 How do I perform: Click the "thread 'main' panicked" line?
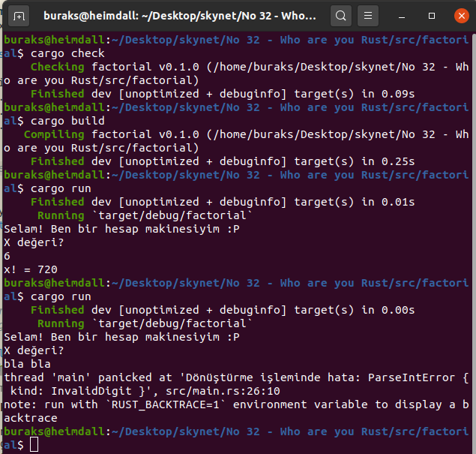(x=236, y=377)
